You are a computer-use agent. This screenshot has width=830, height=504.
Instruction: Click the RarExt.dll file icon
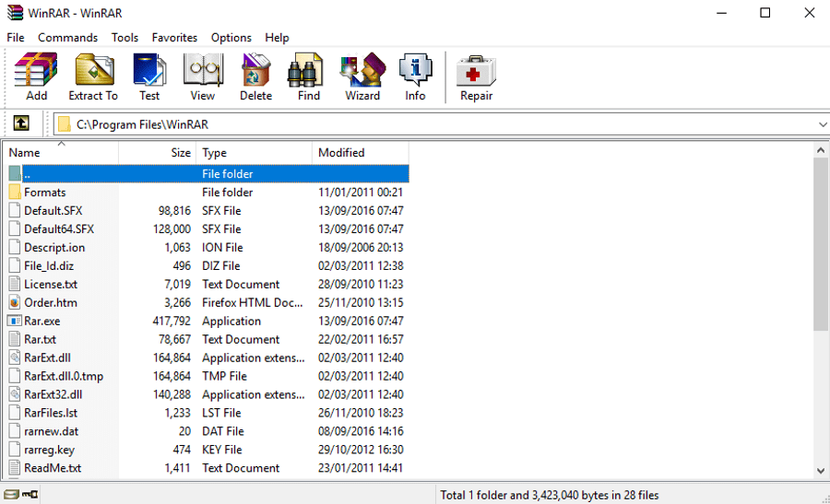pyautogui.click(x=15, y=357)
